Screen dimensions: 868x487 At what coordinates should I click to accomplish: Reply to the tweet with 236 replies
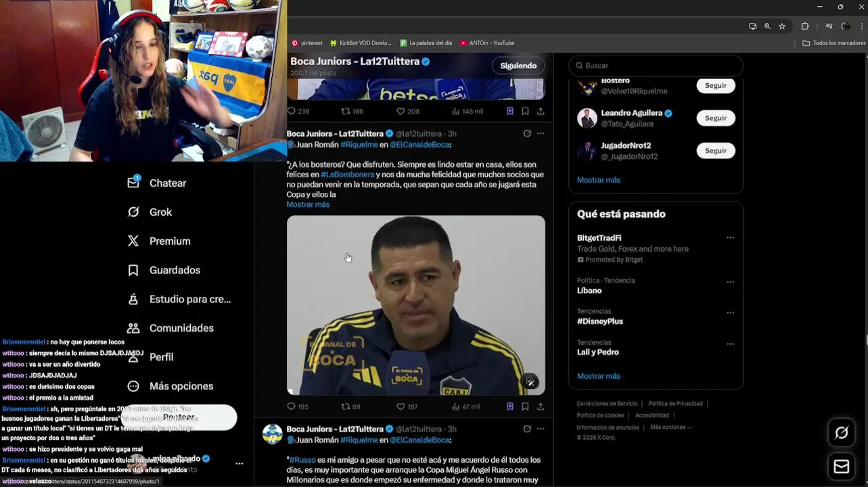(298, 112)
